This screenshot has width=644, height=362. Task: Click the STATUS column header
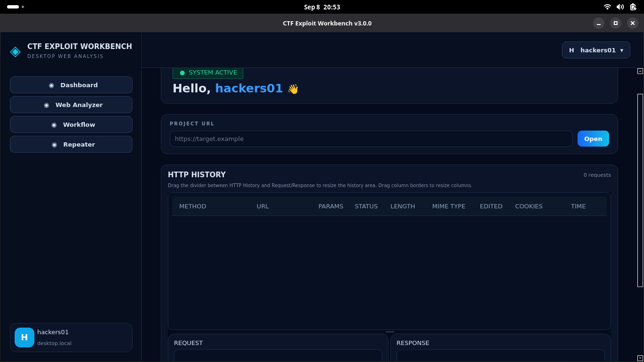366,206
